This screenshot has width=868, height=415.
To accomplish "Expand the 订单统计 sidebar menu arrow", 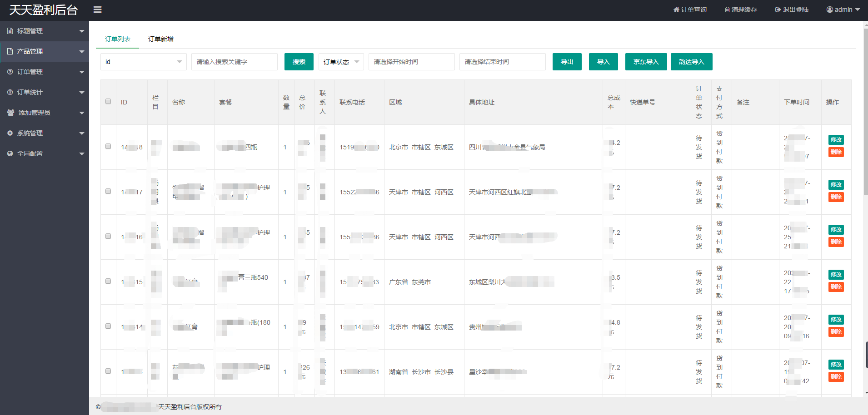I will tap(82, 92).
